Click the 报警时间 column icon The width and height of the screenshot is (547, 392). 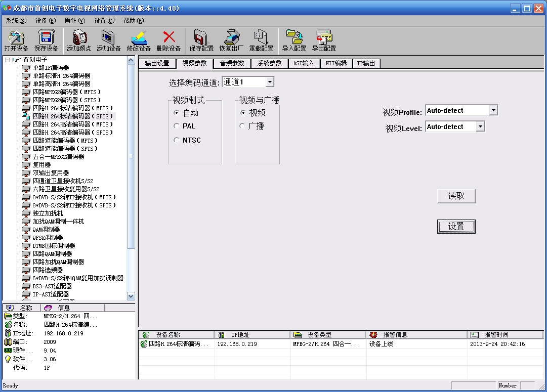coord(475,335)
